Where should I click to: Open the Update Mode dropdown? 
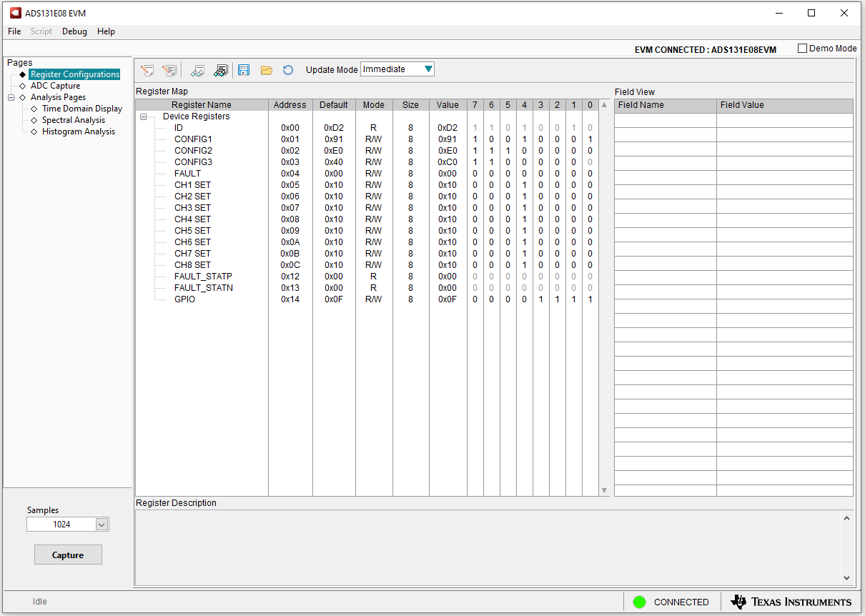click(428, 69)
